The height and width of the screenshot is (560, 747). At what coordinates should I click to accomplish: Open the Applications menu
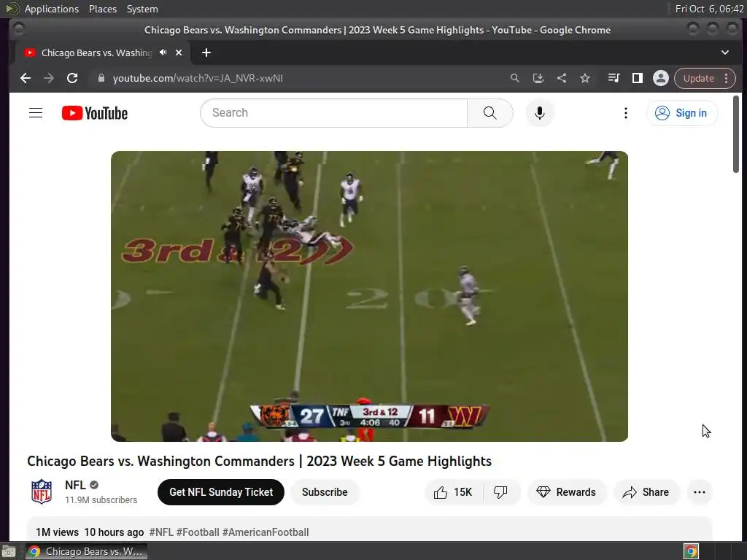52,9
